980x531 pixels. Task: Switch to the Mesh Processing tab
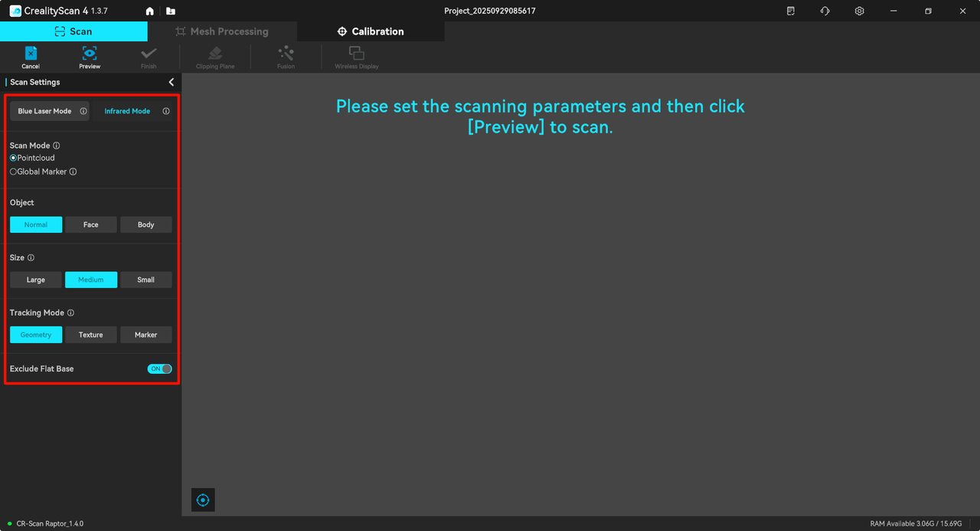222,31
